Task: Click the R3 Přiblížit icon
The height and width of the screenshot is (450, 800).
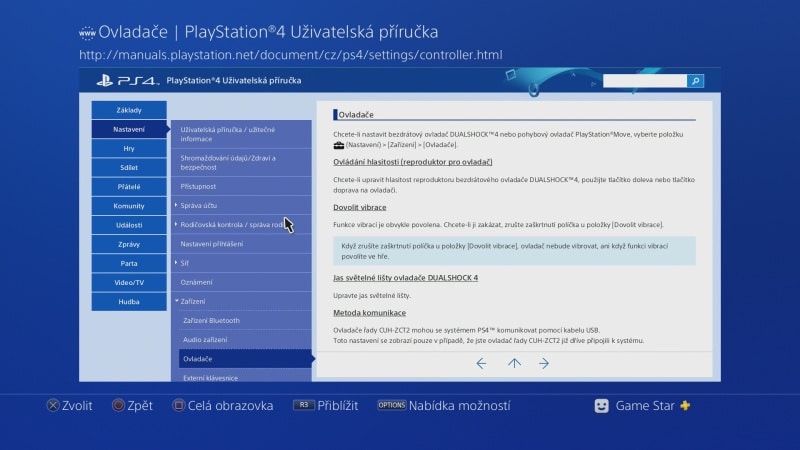Action: (304, 405)
